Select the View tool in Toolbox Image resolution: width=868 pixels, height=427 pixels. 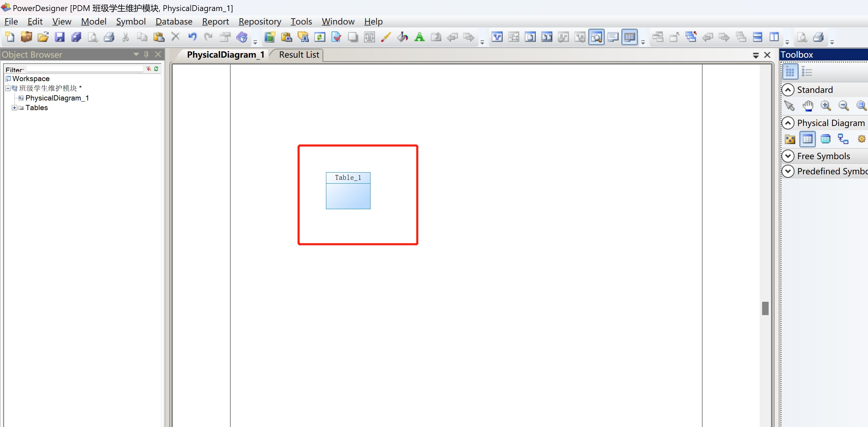coord(825,139)
